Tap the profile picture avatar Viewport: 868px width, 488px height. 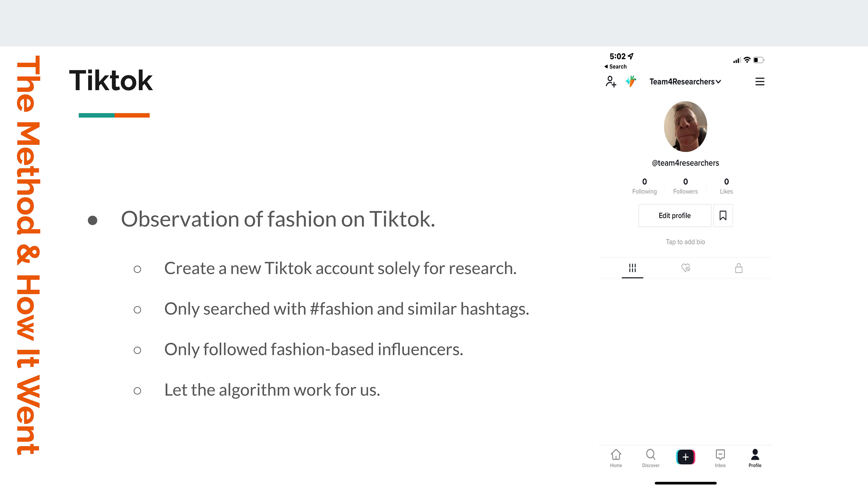point(685,127)
